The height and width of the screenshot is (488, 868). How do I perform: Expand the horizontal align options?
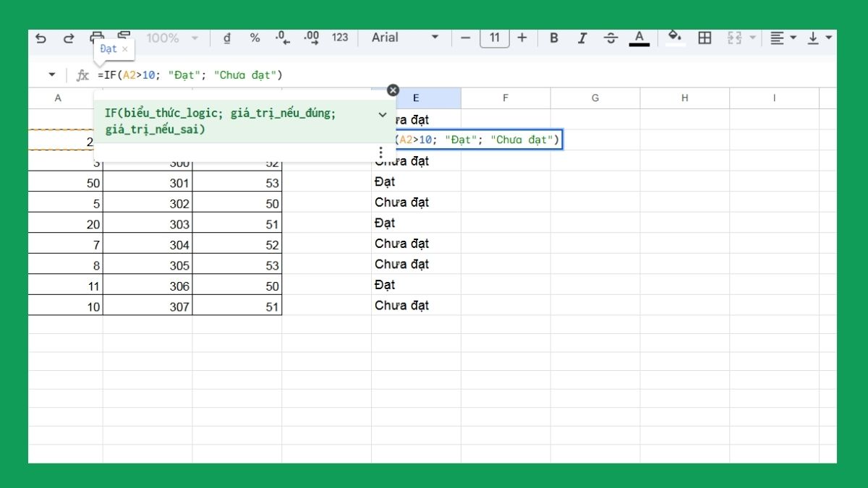click(792, 38)
